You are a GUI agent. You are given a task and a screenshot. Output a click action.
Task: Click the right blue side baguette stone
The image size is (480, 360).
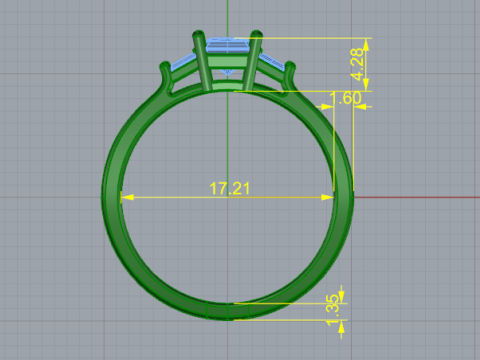coord(272,62)
